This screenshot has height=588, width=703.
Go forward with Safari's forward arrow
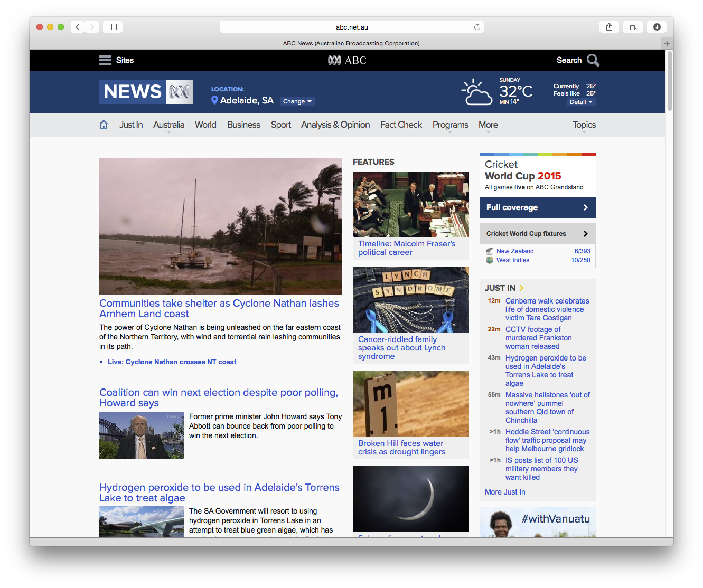[92, 27]
